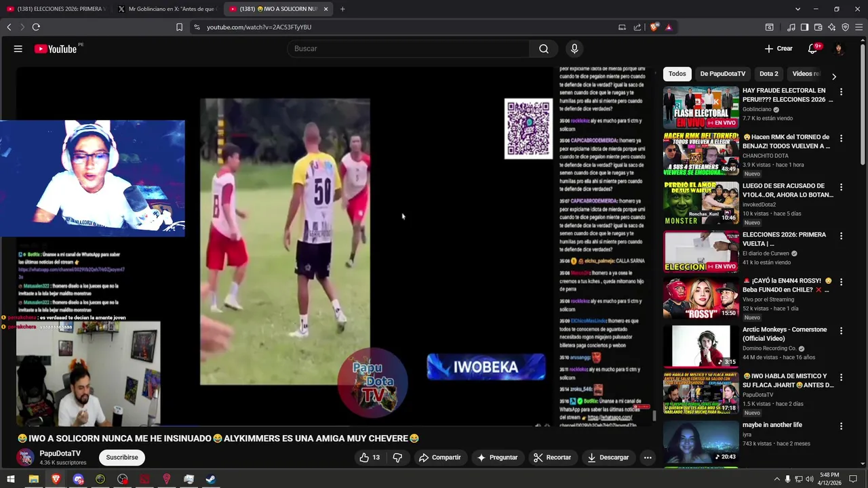Open HAY FRAUDE ELECTORAL video thumbnail
868x488 pixels.
(701, 107)
